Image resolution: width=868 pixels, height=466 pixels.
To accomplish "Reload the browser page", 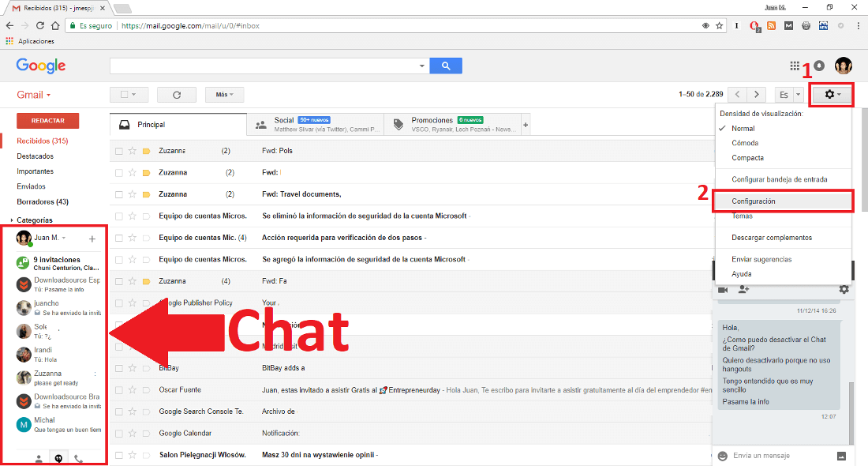I will pyautogui.click(x=40, y=25).
